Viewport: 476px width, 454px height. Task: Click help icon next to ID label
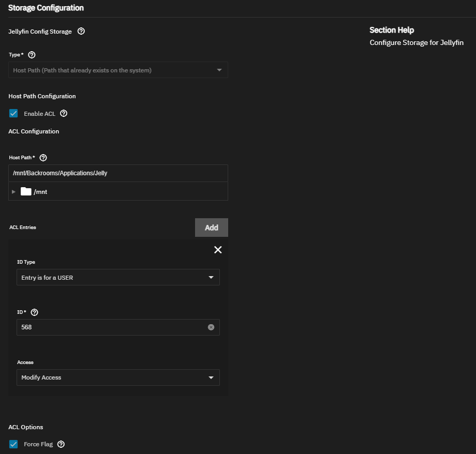click(x=35, y=312)
